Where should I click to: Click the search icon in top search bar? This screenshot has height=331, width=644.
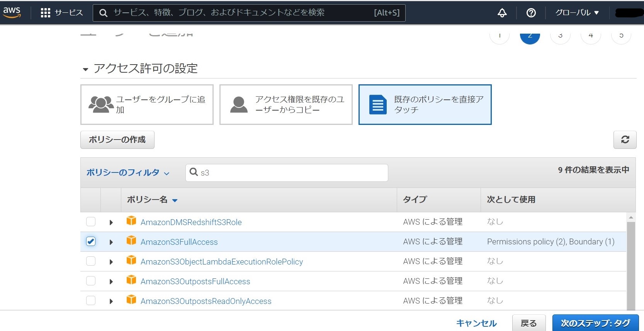(x=103, y=13)
